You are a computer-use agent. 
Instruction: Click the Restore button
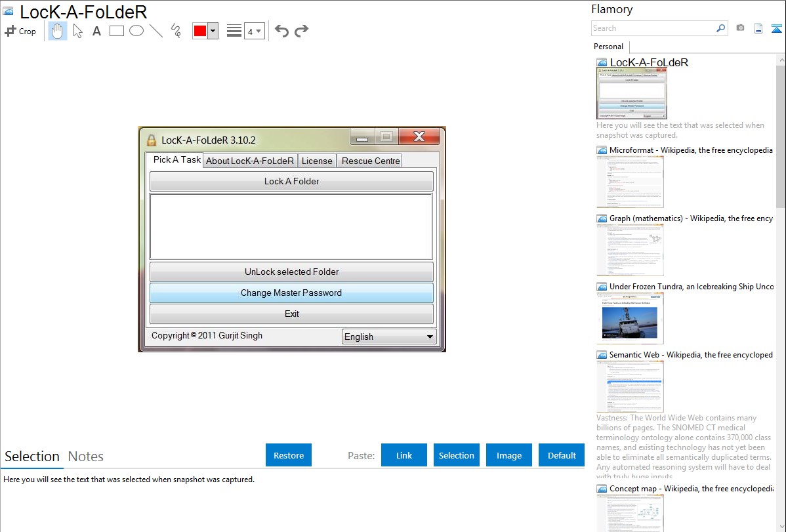(x=289, y=455)
